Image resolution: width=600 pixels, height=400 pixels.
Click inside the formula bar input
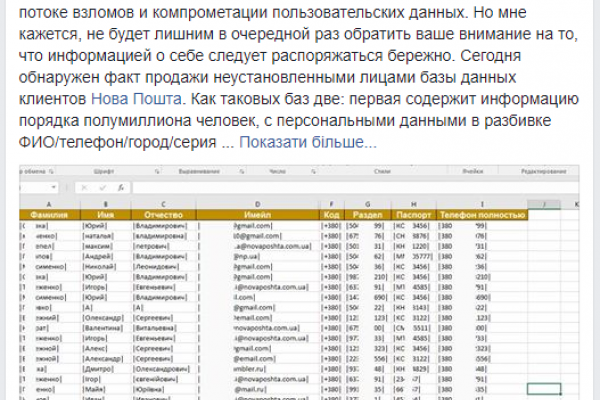point(355,188)
